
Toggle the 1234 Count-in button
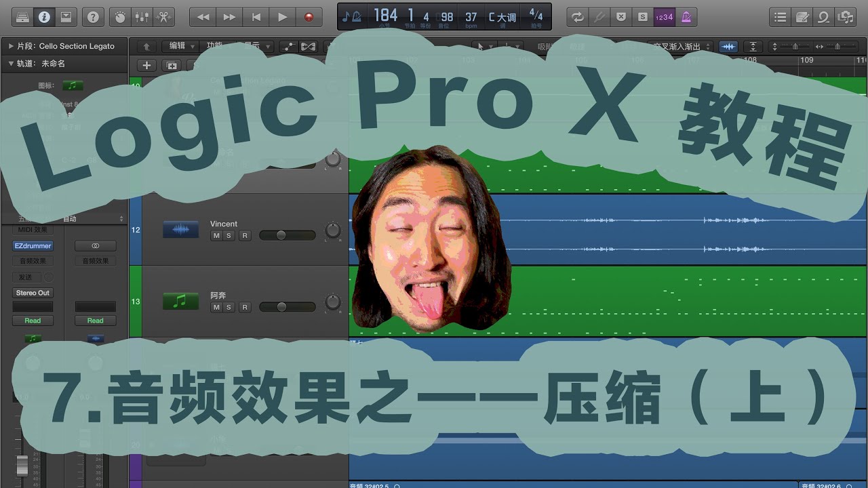tap(664, 17)
